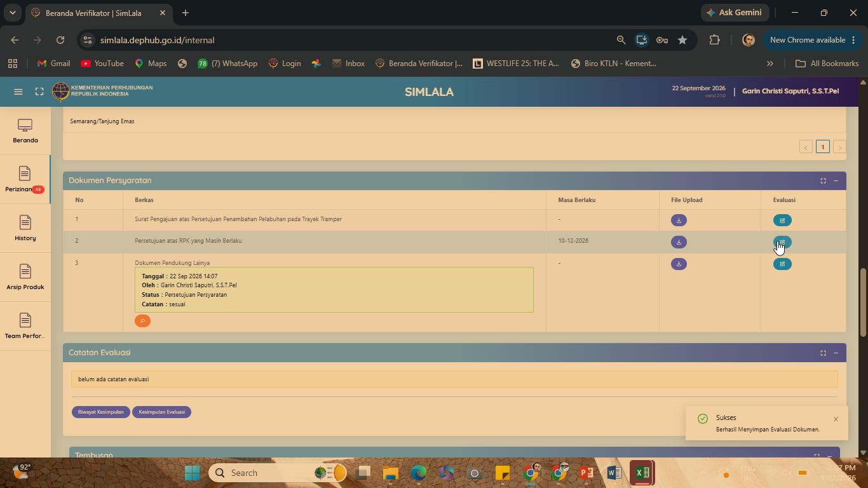Click orange search icon under evaluation note
Image resolution: width=868 pixels, height=488 pixels.
[x=142, y=321]
